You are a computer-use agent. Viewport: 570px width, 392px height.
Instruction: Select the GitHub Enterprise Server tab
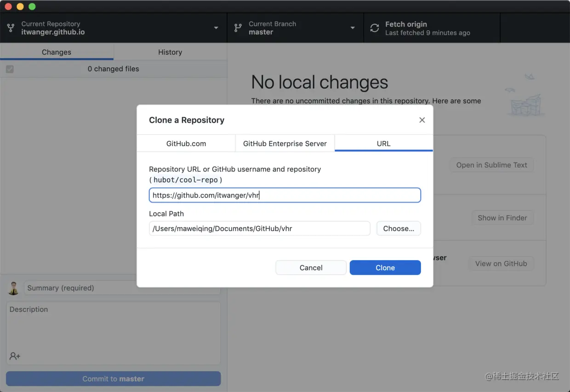click(285, 143)
